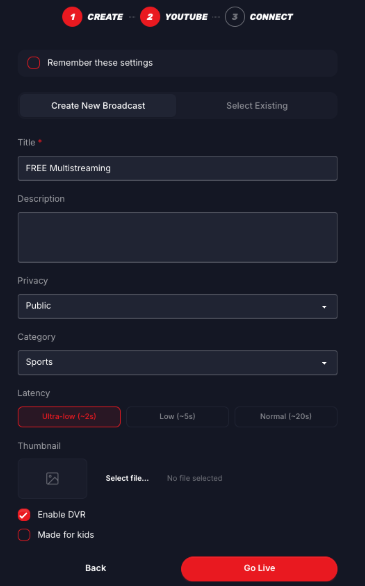Uncheck the Enable DVR checkbox
Image resolution: width=365 pixels, height=586 pixels.
tap(24, 515)
